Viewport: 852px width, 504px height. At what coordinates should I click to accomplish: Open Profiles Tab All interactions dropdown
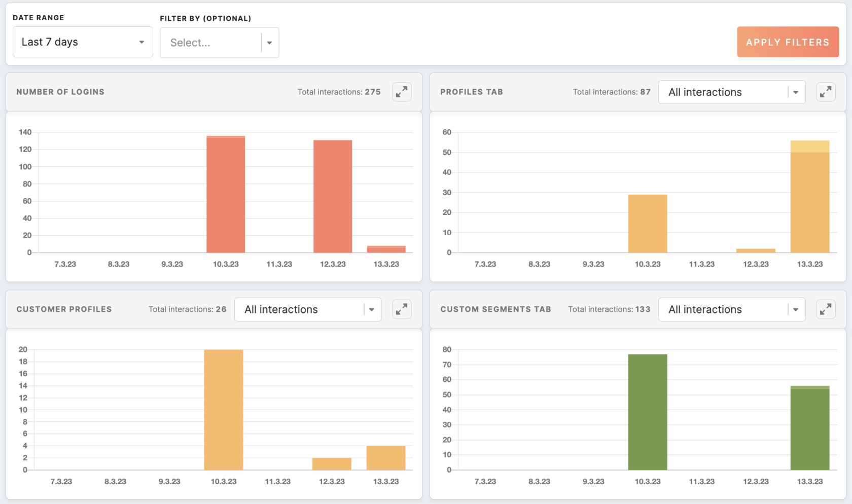732,92
